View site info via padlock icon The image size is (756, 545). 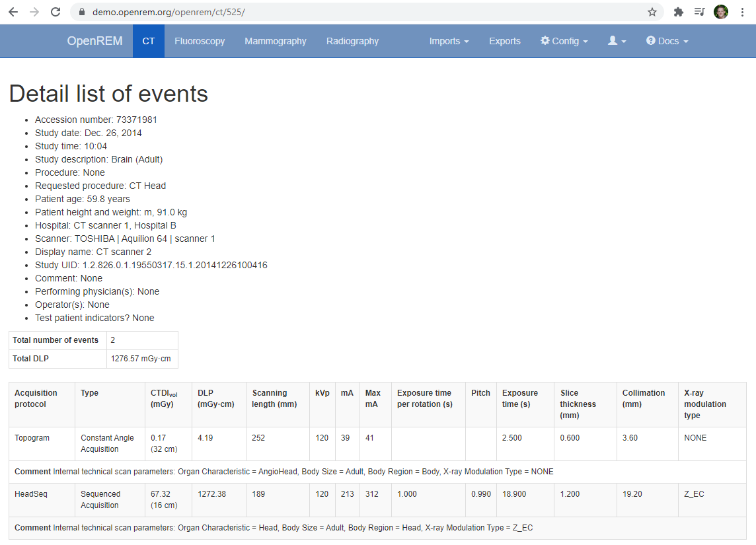[x=83, y=12]
